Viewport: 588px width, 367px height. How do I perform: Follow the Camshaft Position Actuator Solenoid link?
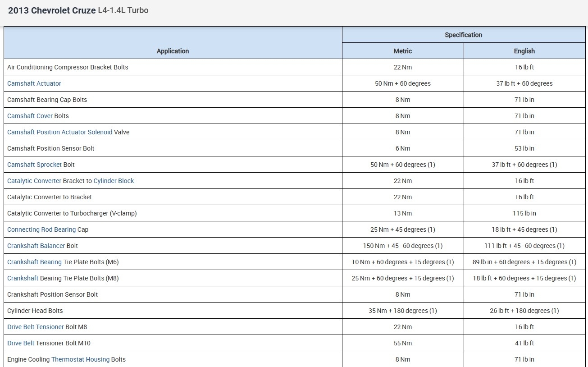(x=60, y=132)
